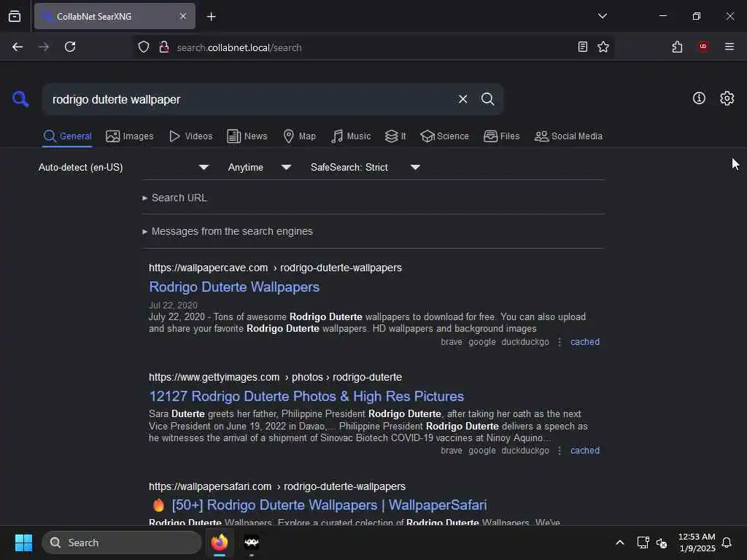Bookmark this page with the star icon
This screenshot has width=747, height=560.
point(603,47)
